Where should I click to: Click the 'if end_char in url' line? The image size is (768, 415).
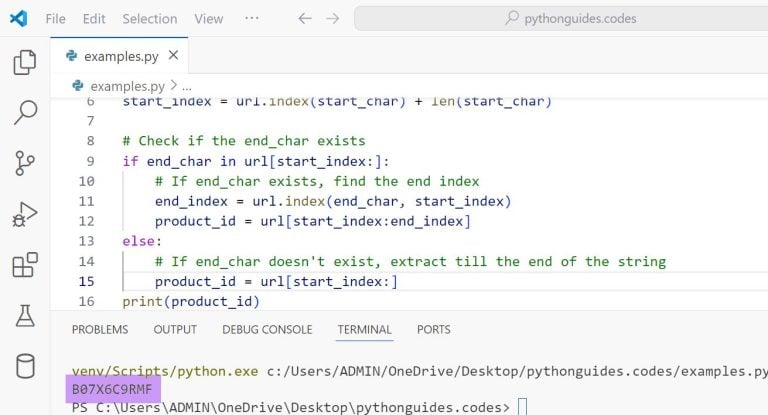point(256,161)
